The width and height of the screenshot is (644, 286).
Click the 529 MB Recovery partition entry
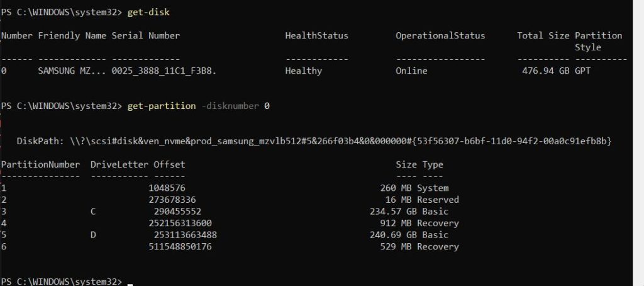pos(419,246)
